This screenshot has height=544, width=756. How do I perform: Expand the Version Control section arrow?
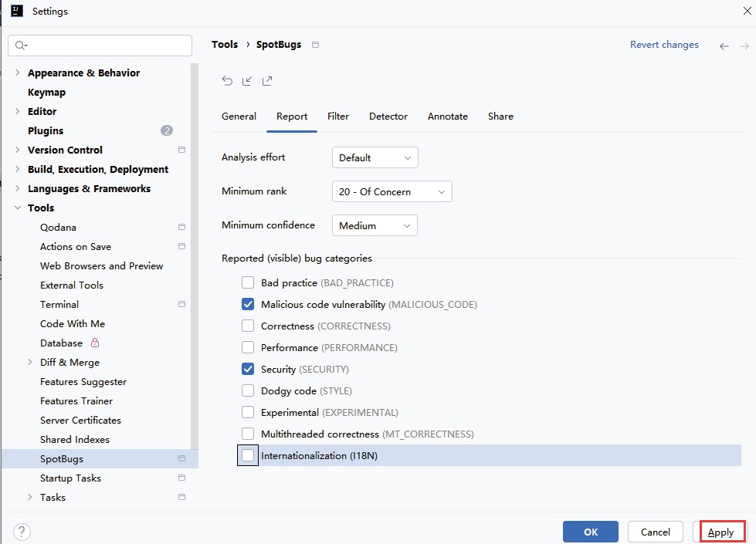pyautogui.click(x=17, y=150)
